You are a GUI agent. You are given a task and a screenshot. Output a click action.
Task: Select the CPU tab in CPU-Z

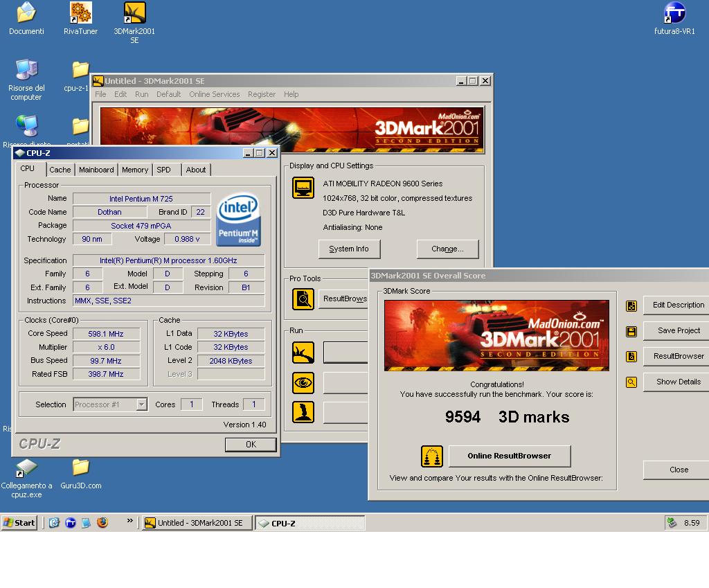point(27,168)
